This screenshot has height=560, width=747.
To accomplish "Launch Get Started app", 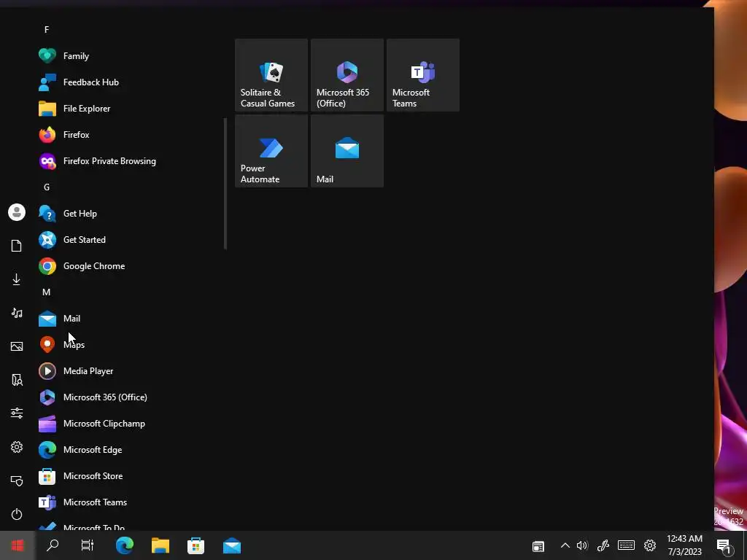I will click(128, 239).
